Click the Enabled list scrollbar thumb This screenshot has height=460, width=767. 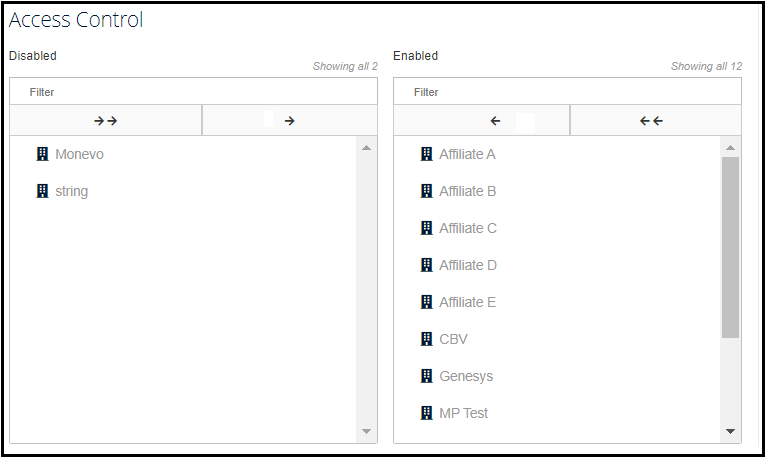(730, 247)
